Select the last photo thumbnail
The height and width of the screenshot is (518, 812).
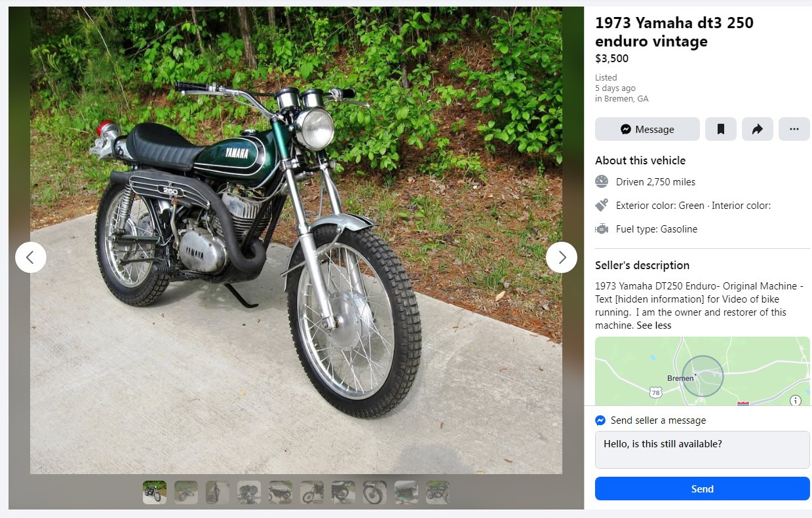pos(438,492)
